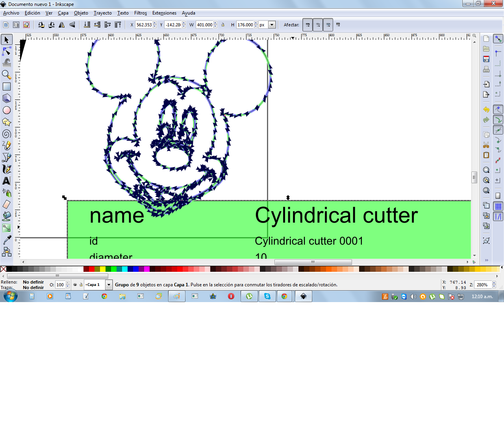
Task: Click the Undo icon
Action: 486,109
